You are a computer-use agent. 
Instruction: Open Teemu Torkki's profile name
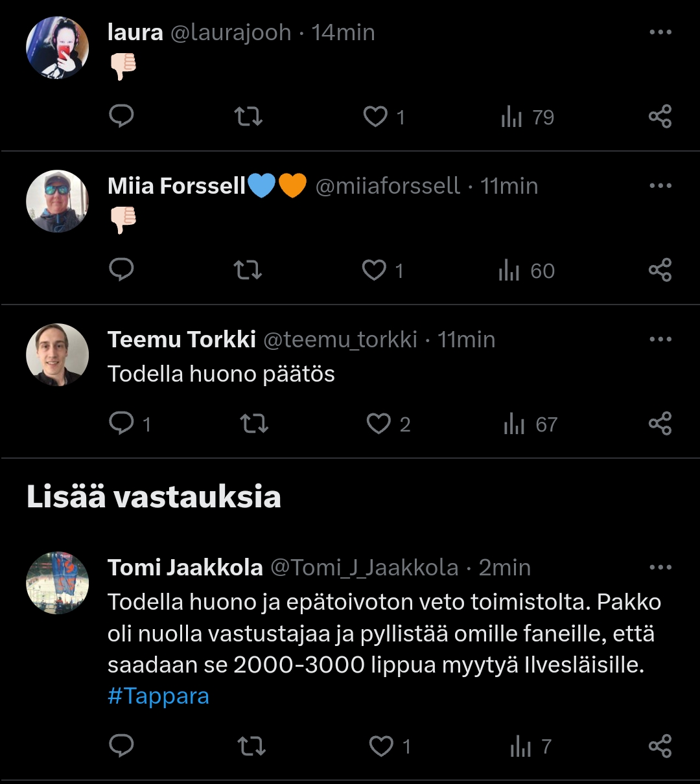tap(181, 340)
